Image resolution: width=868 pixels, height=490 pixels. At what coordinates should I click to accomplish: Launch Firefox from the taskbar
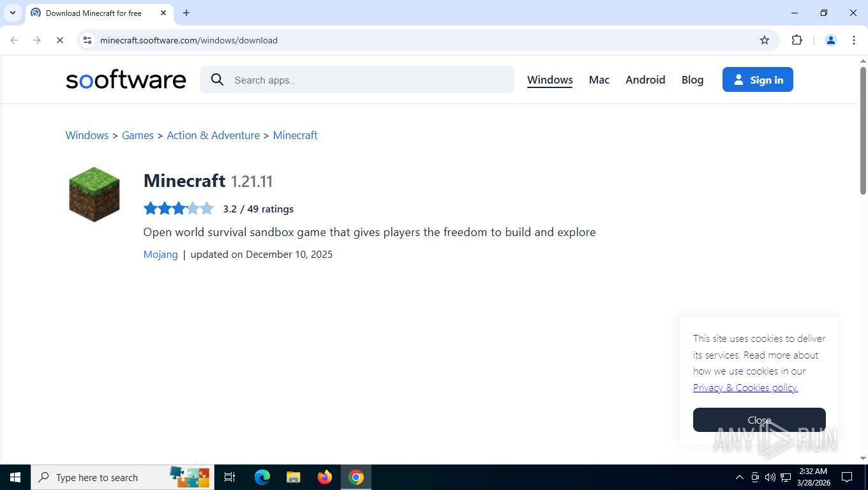(325, 477)
